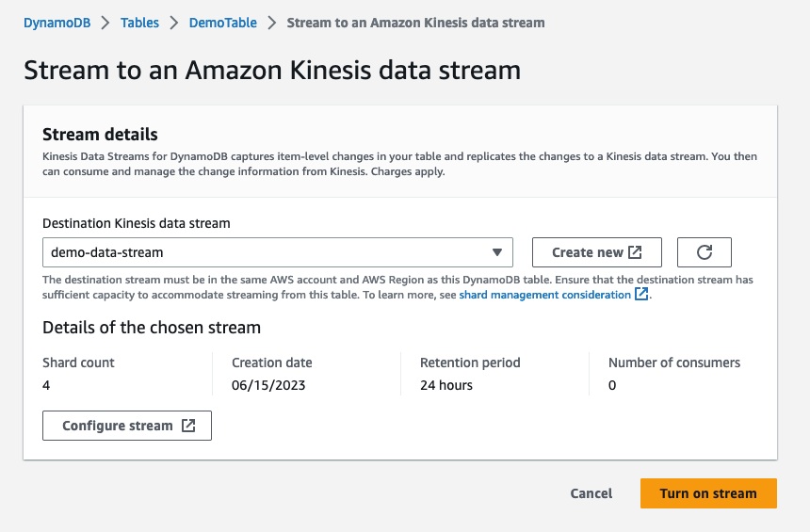Click the 24 hours retention period value
Image resolution: width=810 pixels, height=532 pixels.
[x=446, y=385]
